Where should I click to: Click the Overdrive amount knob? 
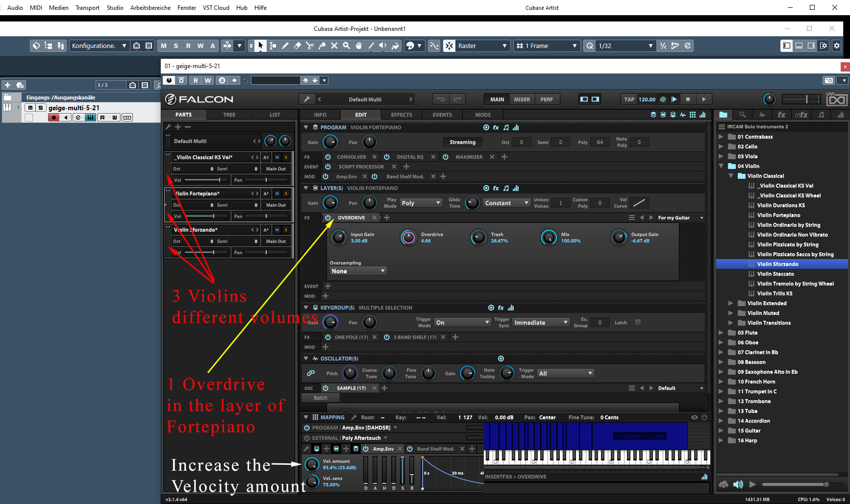click(x=408, y=237)
